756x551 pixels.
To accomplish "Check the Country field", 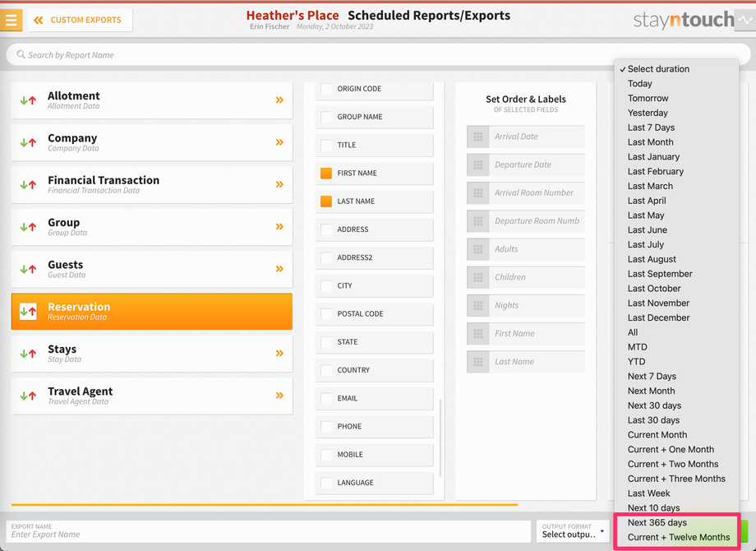I will [x=326, y=370].
